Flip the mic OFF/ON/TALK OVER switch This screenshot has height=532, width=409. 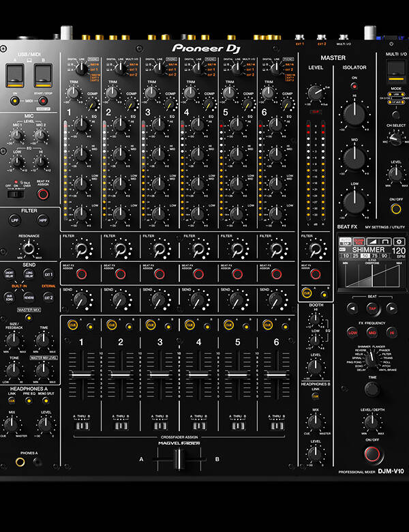pos(16,194)
